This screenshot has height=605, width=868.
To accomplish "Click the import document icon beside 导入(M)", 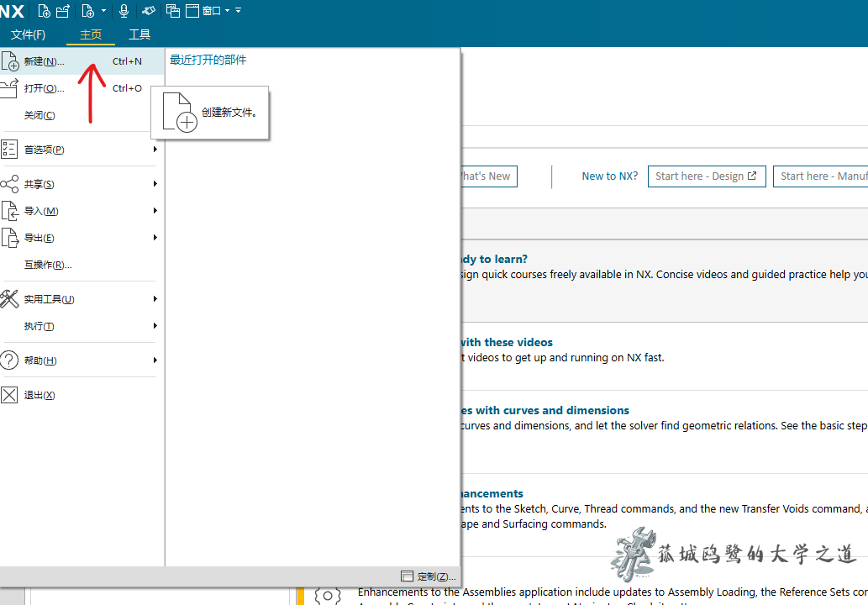I will (10, 211).
